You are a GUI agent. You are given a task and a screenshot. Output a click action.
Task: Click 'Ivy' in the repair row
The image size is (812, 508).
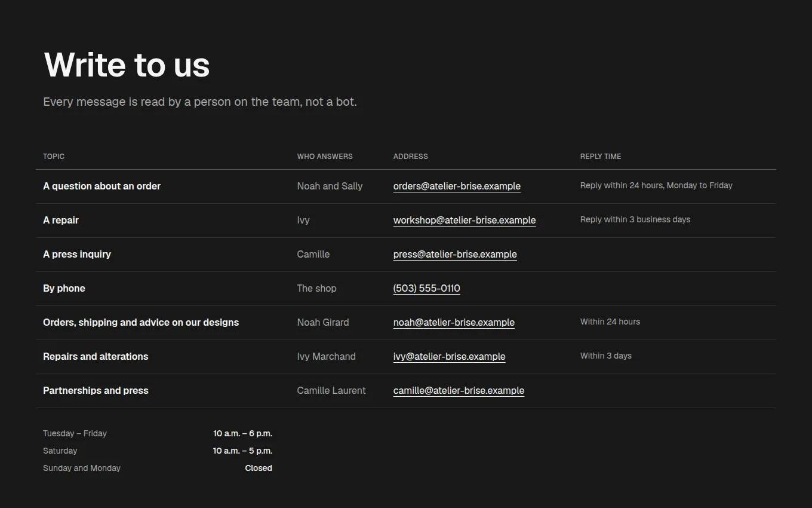pos(303,221)
